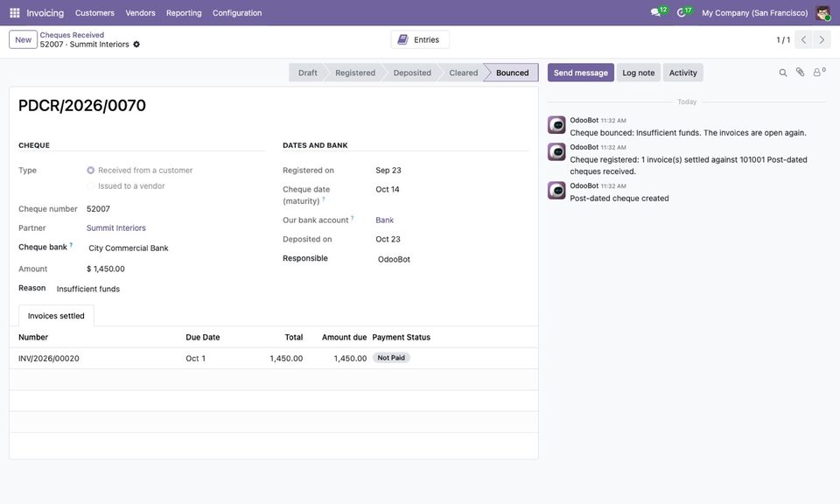Attach a file using the paperclip icon
This screenshot has height=504, width=840.
800,73
